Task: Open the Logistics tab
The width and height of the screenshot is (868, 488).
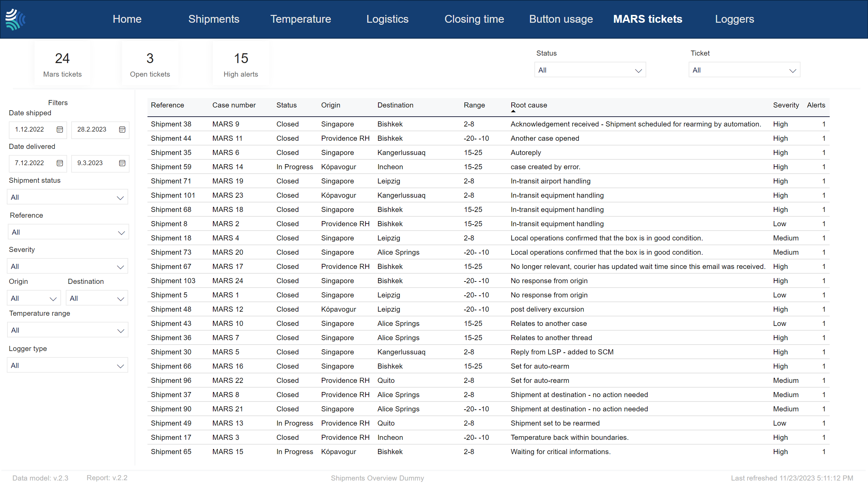Action: tap(388, 19)
